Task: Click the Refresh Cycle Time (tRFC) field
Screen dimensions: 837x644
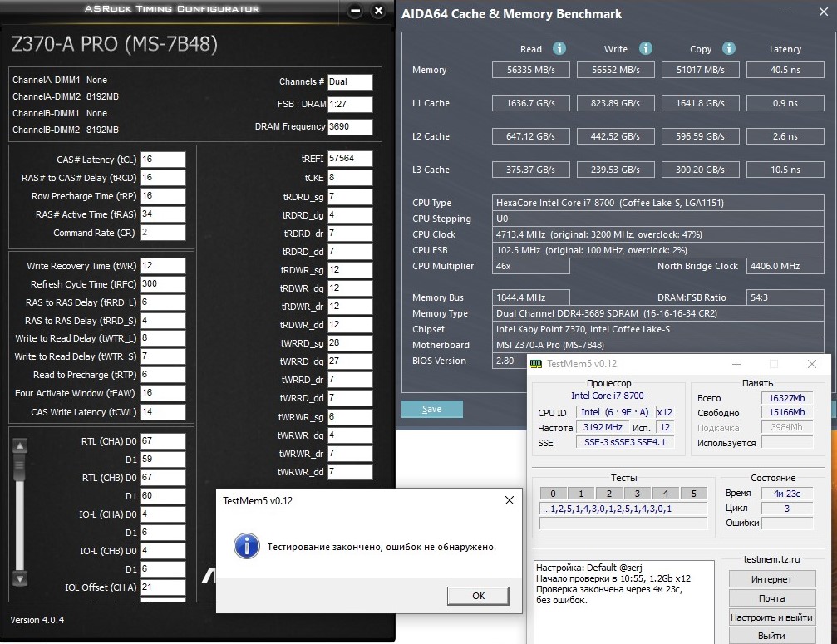Action: point(163,283)
